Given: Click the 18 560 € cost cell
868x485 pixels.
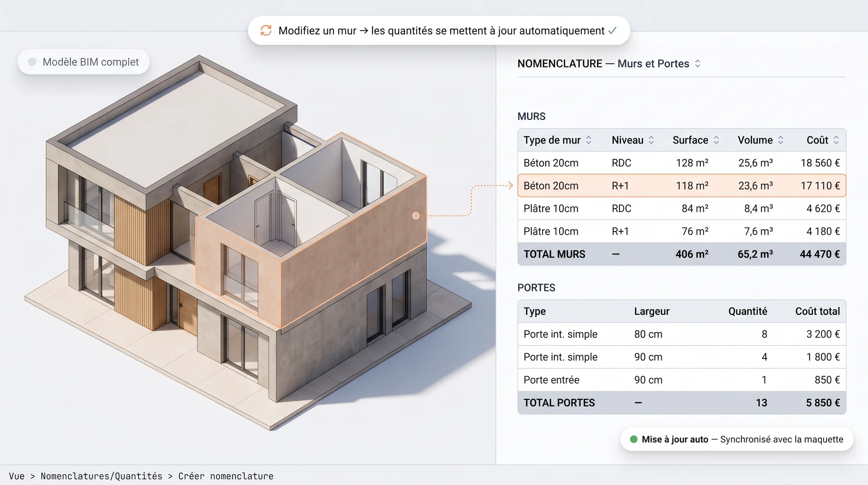Looking at the screenshot, I should click(820, 163).
